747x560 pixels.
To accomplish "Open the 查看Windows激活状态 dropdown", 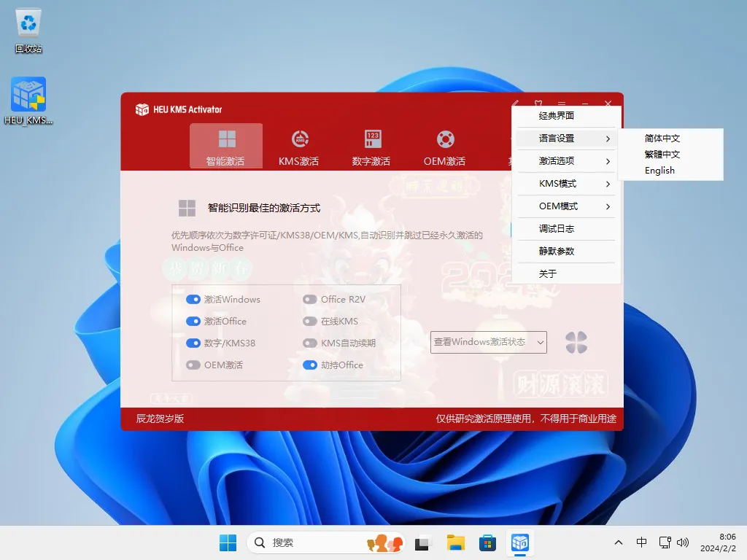I will point(488,343).
